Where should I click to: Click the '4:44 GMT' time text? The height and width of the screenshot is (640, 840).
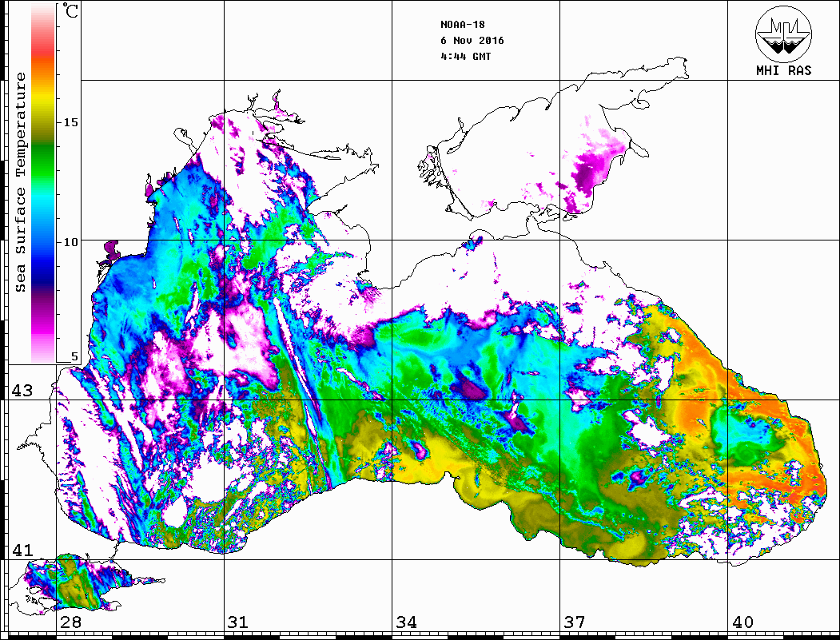(x=465, y=56)
